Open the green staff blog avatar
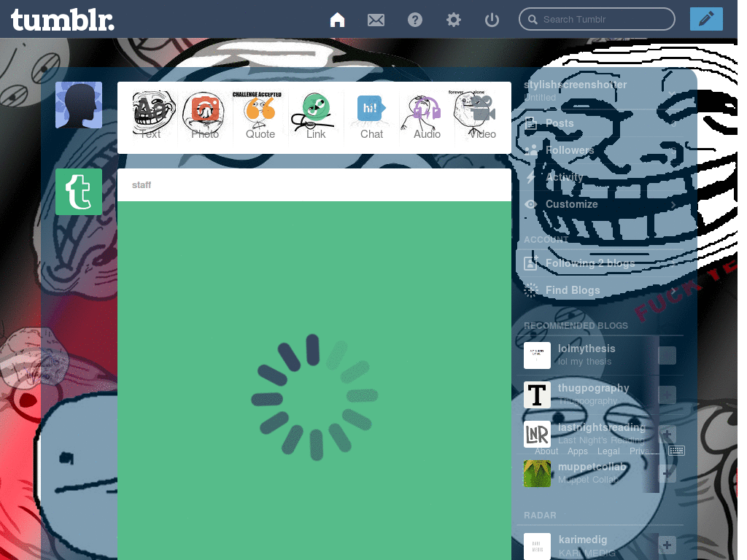747x560 pixels. [79, 192]
